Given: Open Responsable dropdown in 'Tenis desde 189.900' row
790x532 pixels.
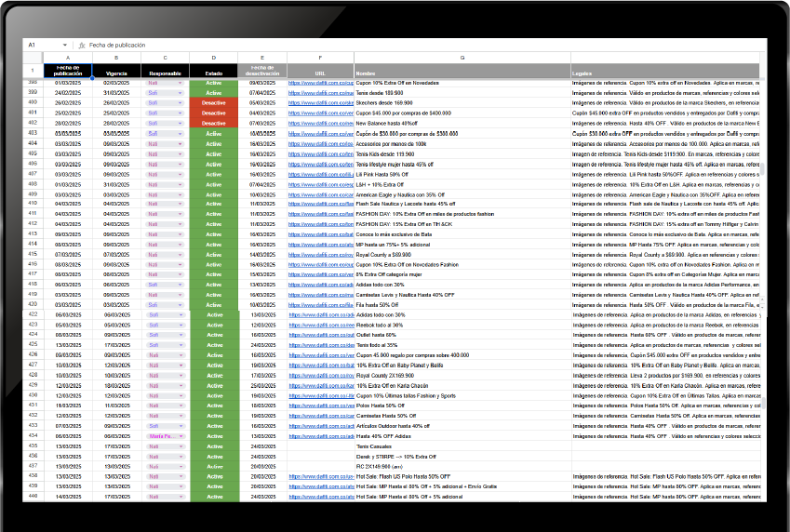Looking at the screenshot, I should (x=180, y=93).
